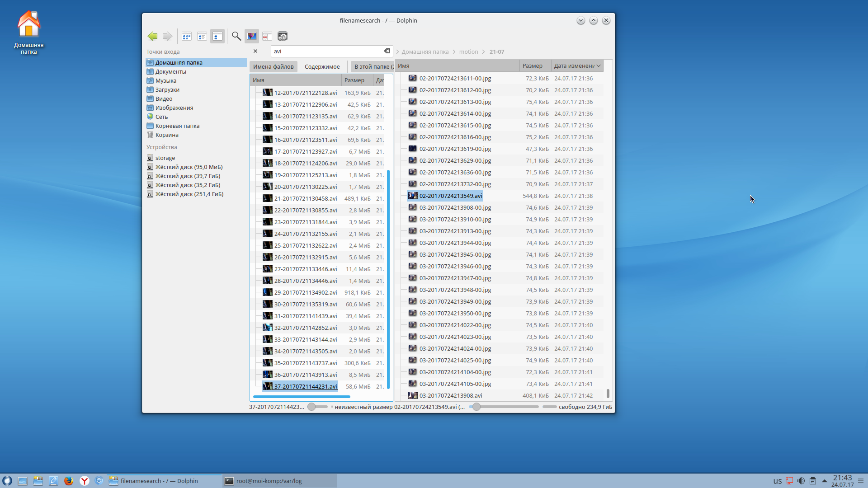
Task: Click the motion breadcrumb
Action: coord(468,52)
